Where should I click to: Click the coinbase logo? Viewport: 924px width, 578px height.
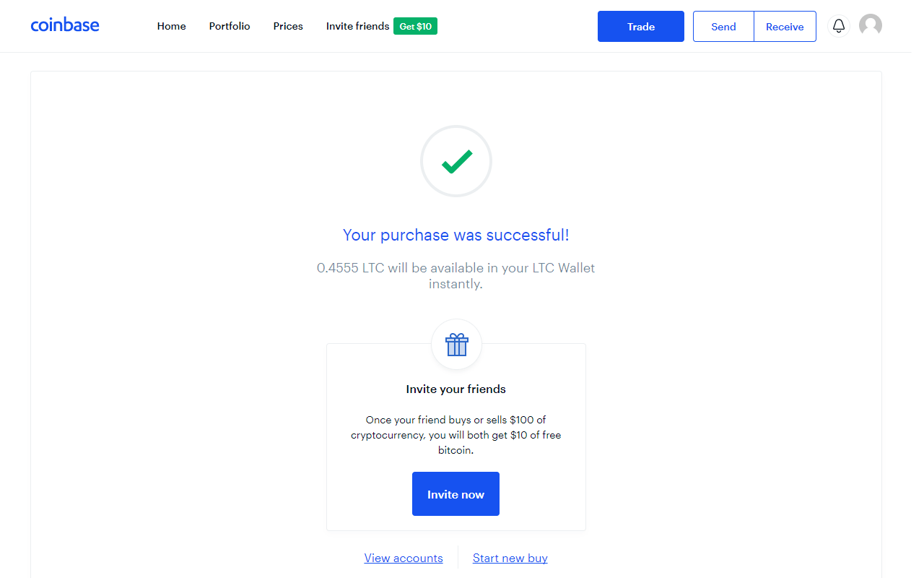click(x=65, y=25)
